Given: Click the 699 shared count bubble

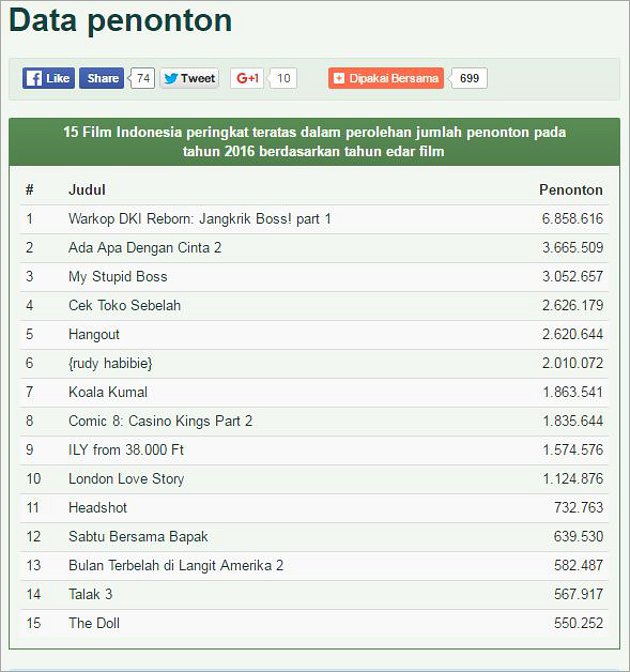Looking at the screenshot, I should click(469, 78).
